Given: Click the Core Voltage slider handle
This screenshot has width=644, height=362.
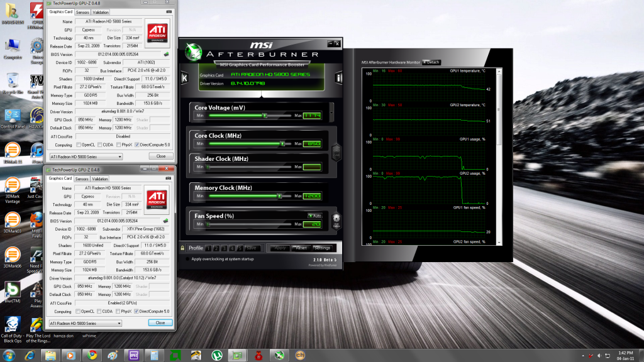Looking at the screenshot, I should click(265, 116).
